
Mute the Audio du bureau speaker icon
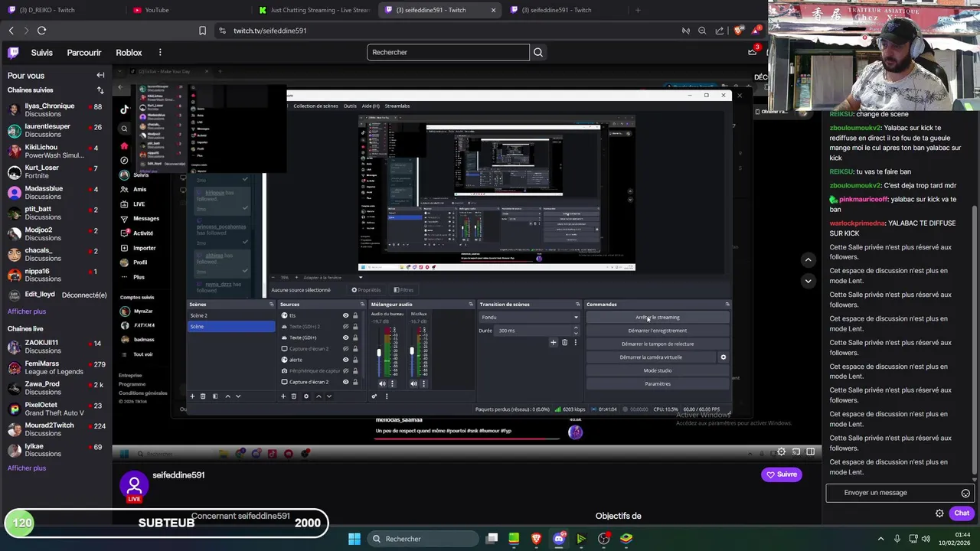(382, 383)
